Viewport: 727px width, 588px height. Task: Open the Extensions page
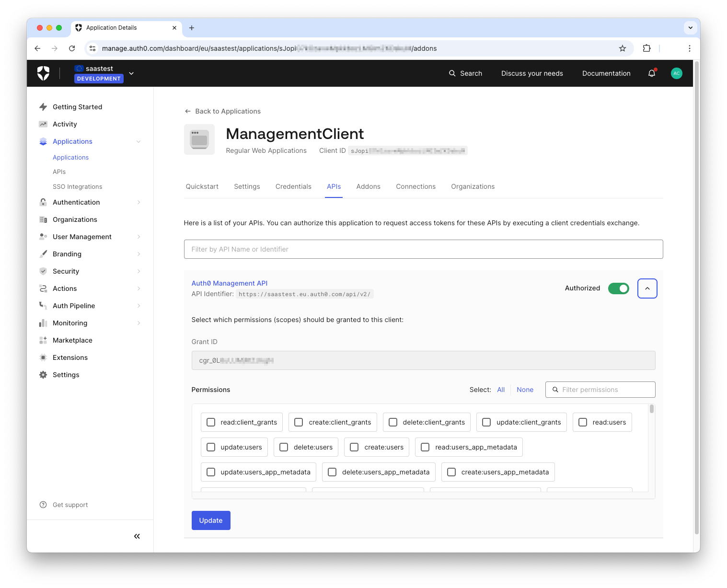pyautogui.click(x=70, y=357)
